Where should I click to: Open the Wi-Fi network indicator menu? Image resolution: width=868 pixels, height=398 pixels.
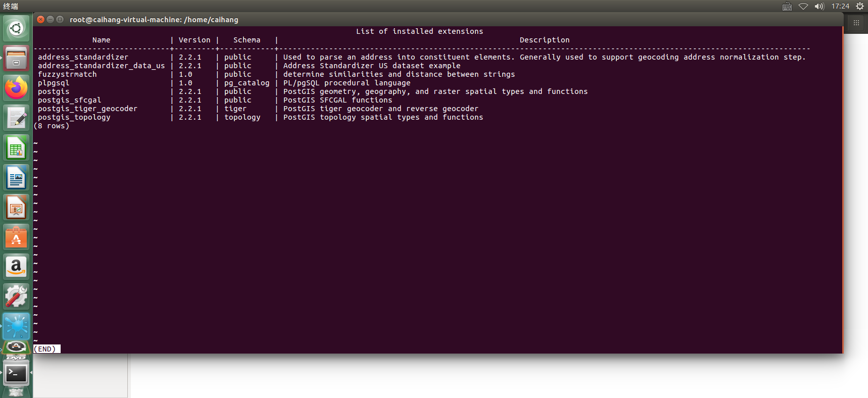coord(803,7)
